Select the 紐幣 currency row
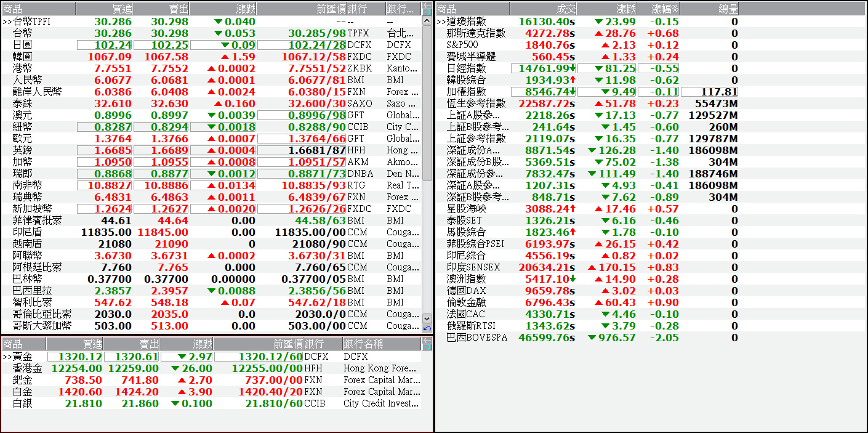This screenshot has width=868, height=433. click(212, 127)
